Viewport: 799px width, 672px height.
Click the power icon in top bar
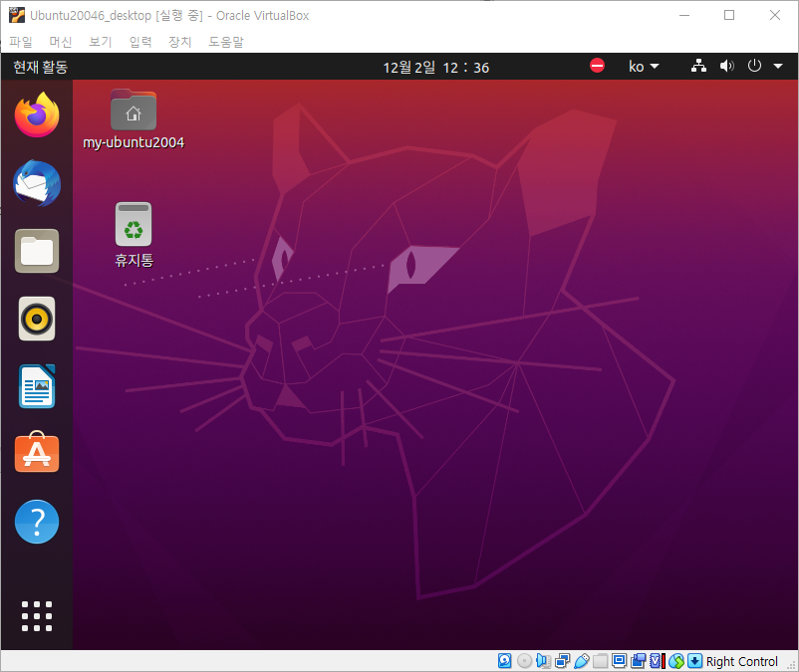pos(754,66)
